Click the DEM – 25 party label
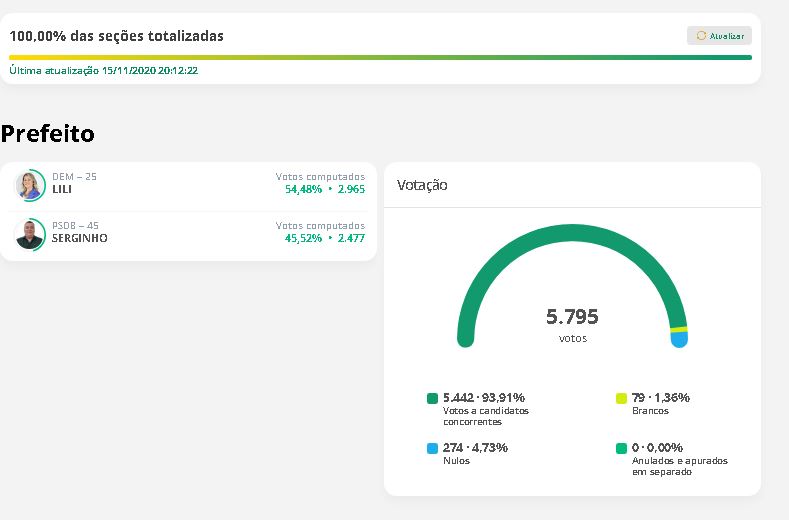This screenshot has height=520, width=789. [x=74, y=176]
